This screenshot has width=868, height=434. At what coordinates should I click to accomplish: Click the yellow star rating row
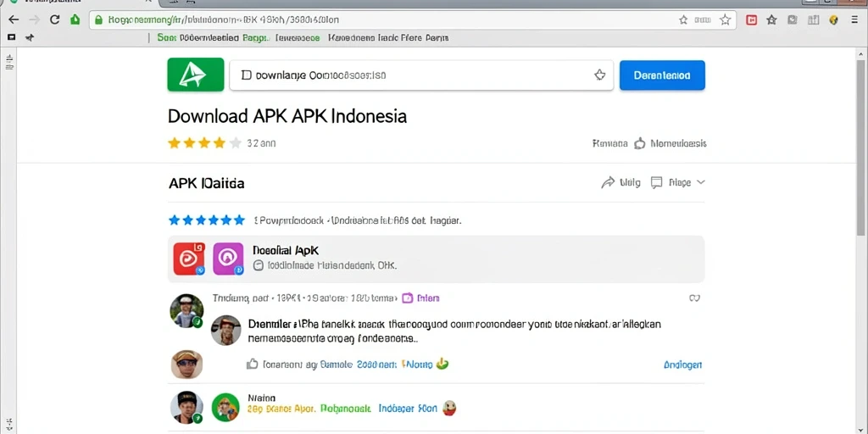[205, 143]
